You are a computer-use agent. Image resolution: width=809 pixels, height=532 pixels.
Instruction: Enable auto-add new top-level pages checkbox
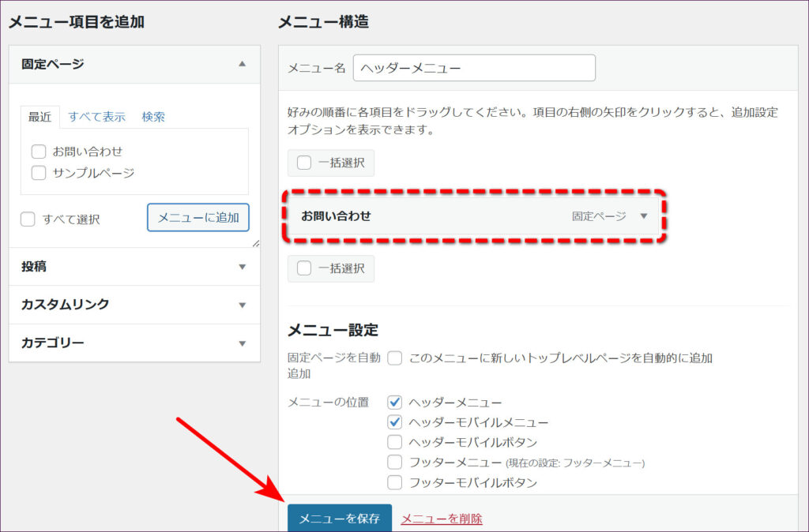395,358
